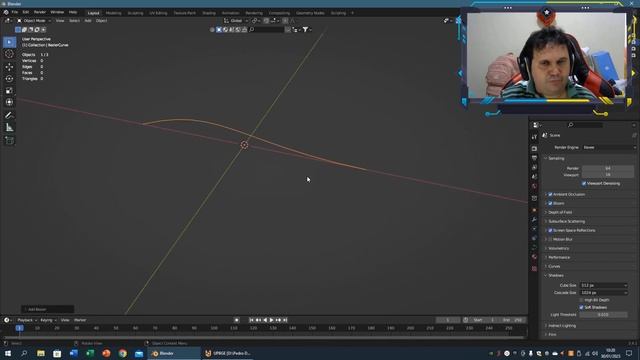Switch to the Modeling workspace tab

113,13
